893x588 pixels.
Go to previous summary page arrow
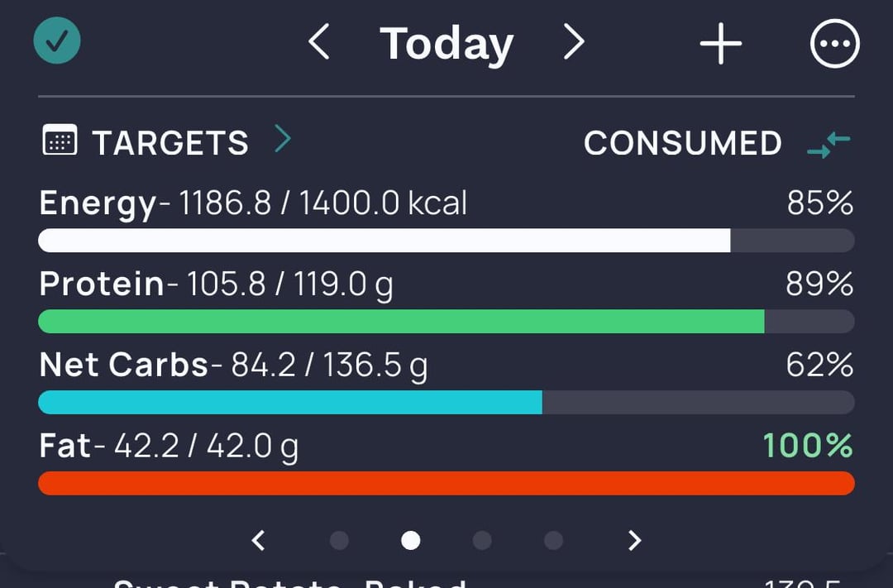(259, 540)
